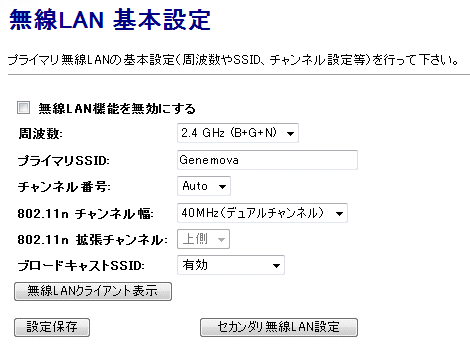The height and width of the screenshot is (363, 470).
Task: Click the チャンネル番号 field label
Action: 64,187
